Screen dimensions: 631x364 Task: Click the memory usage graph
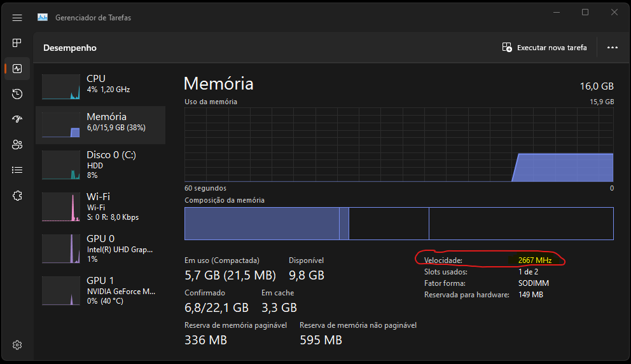399,145
